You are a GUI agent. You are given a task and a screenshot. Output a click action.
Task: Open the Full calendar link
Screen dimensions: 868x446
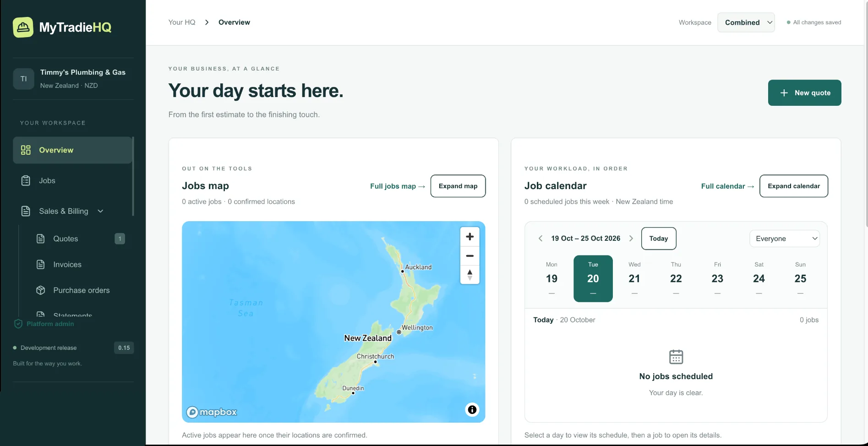point(727,186)
